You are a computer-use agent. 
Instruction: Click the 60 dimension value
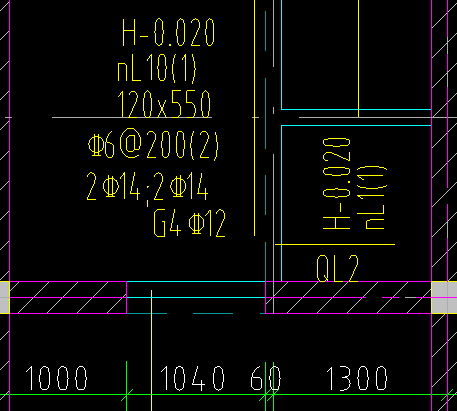tap(266, 378)
